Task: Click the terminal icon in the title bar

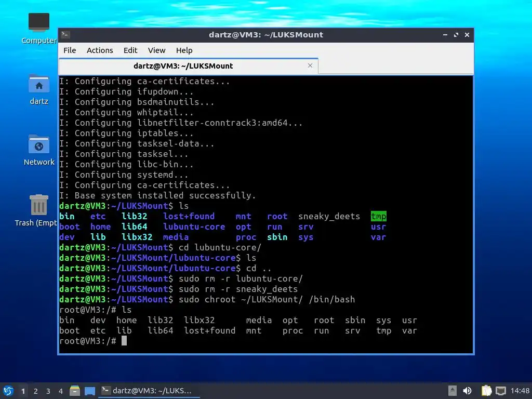Action: coord(65,35)
